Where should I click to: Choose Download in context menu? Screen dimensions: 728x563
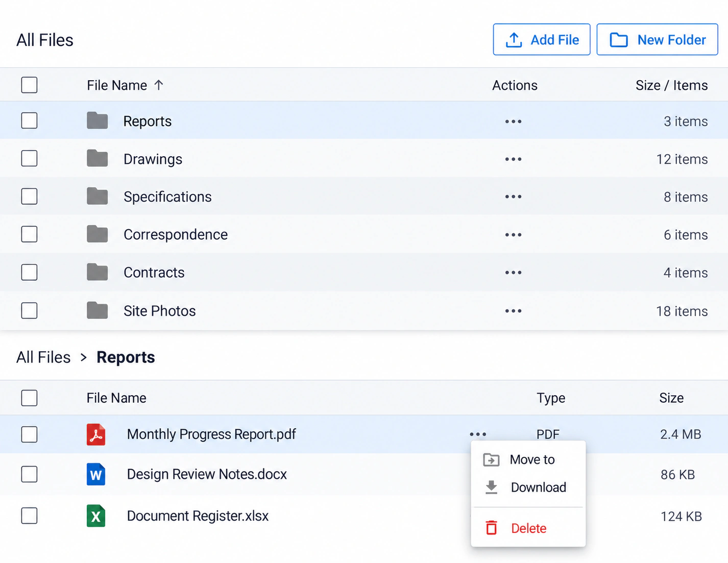(x=528, y=487)
